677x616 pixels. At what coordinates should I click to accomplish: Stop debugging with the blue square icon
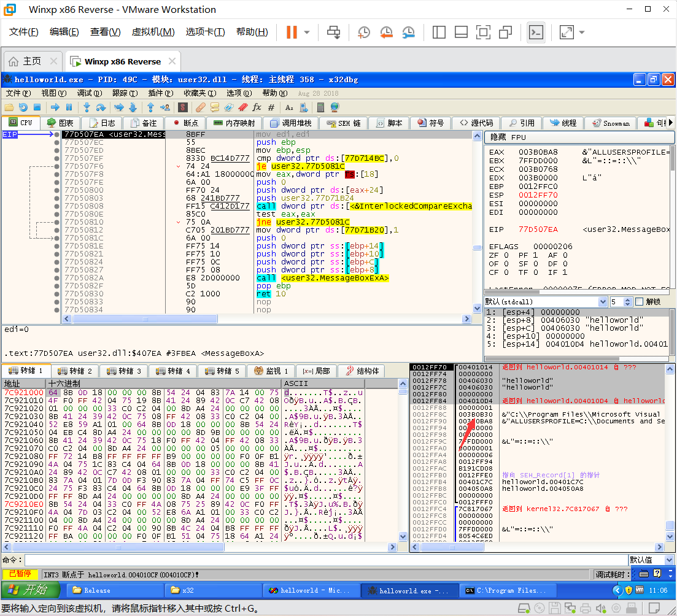(37, 107)
